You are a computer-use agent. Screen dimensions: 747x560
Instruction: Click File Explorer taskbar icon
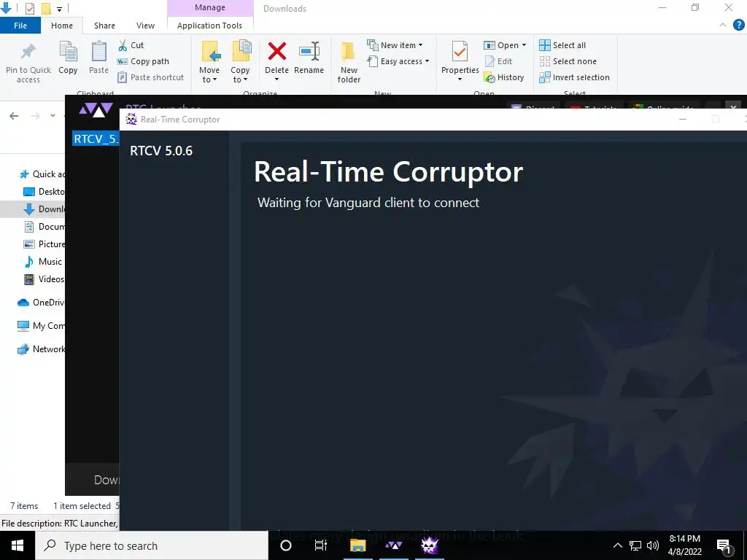pos(357,545)
